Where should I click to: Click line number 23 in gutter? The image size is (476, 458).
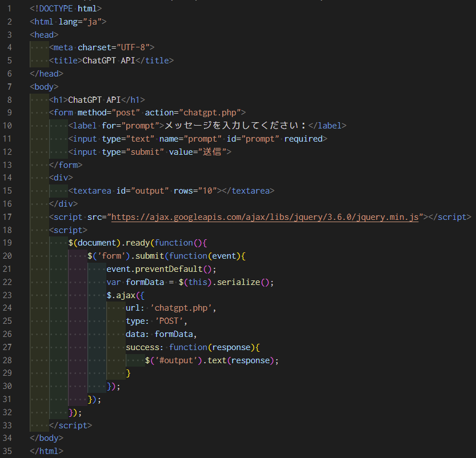(7, 295)
